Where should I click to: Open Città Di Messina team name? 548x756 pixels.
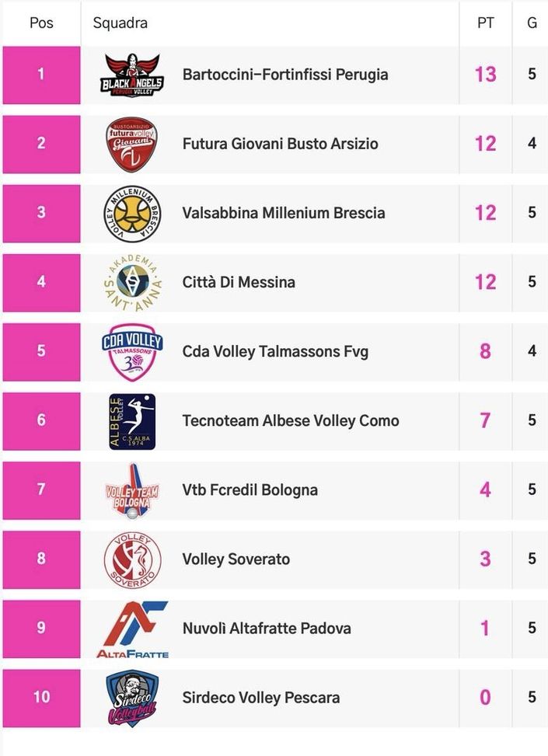click(x=239, y=282)
